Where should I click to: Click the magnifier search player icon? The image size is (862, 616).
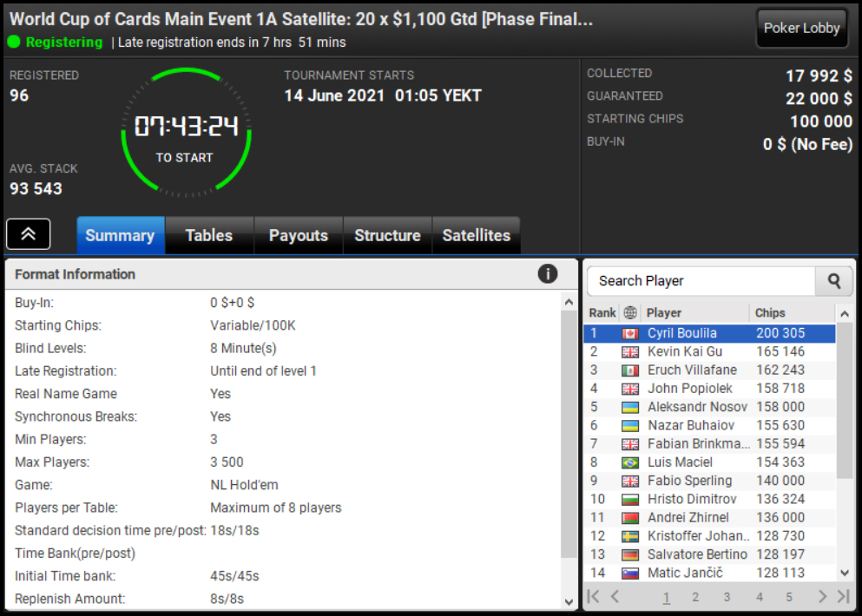[834, 281]
